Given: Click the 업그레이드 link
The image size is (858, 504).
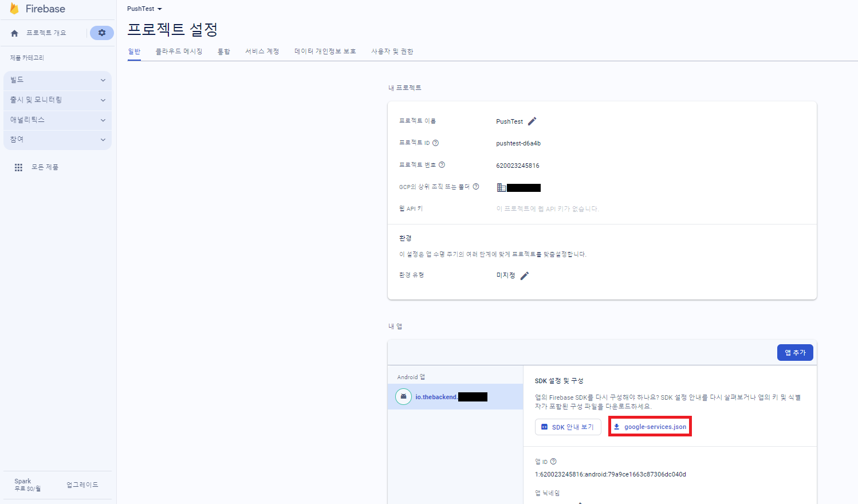Looking at the screenshot, I should 82,485.
